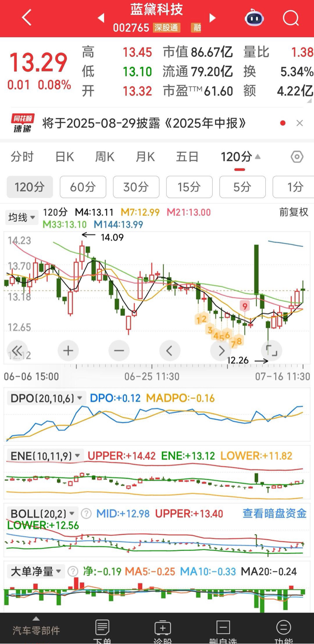Choose the 5分 interval button
Screen dimensions: 314x644
(242, 187)
